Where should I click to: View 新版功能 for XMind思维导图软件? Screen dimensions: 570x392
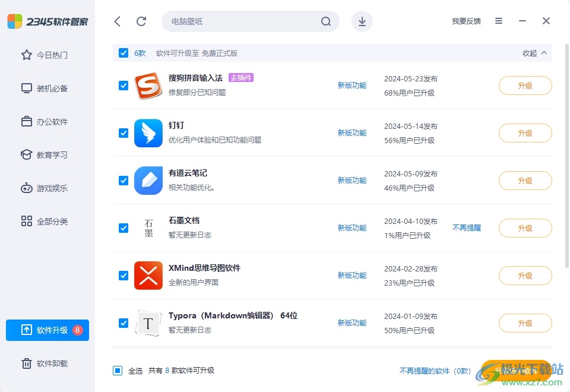coord(352,275)
